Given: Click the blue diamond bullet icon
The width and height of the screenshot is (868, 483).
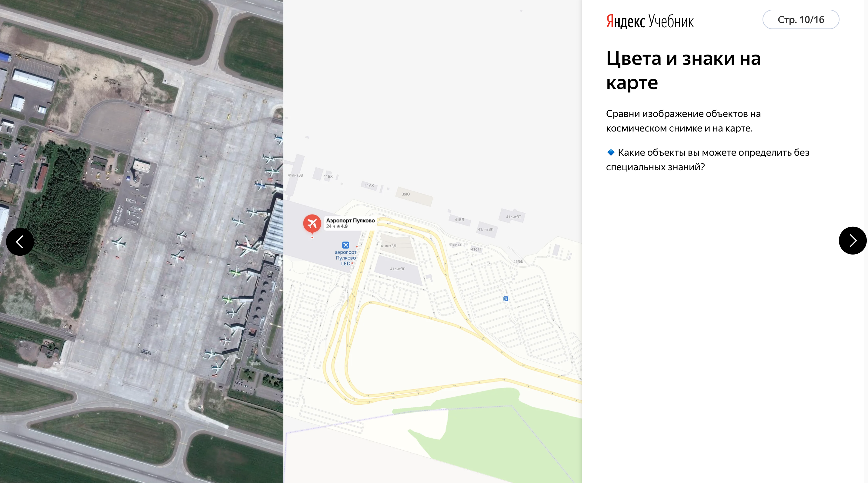Looking at the screenshot, I should [x=611, y=152].
